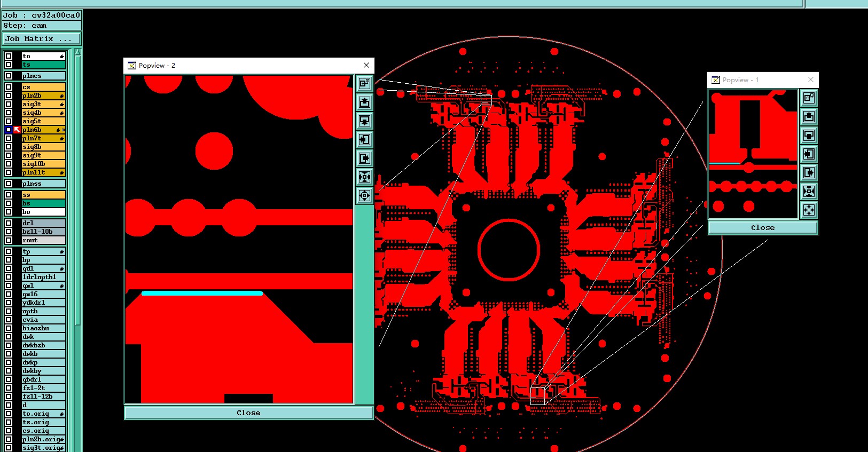Select the sig9t layer name

click(43, 155)
